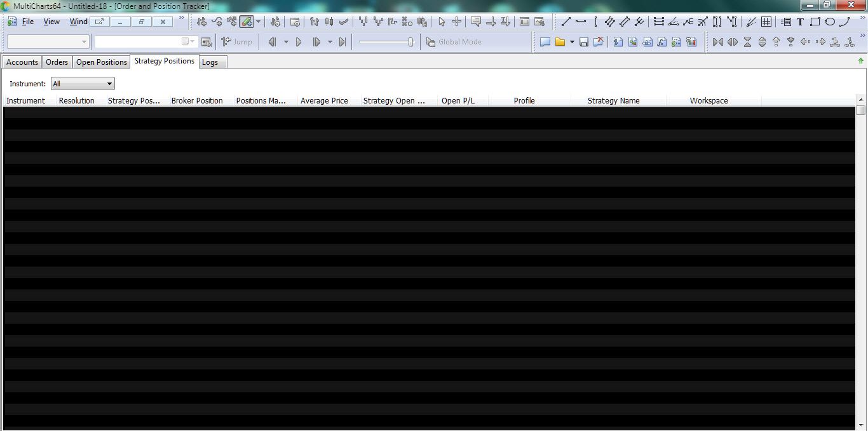Select the trend line drawing tool
Screen dimensions: 868x431
pos(566,22)
